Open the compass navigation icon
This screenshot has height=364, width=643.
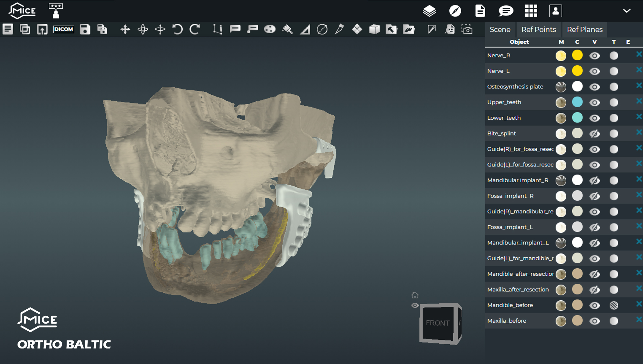coord(455,11)
